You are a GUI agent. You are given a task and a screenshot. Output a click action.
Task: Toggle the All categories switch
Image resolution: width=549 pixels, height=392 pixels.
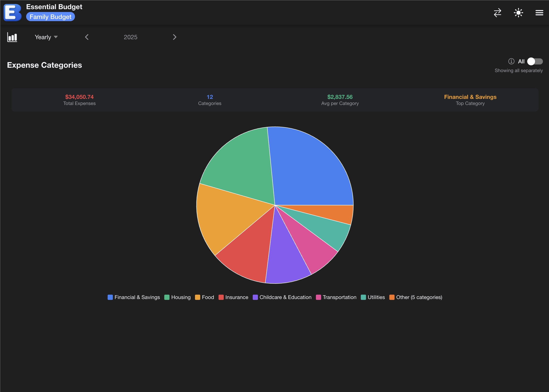point(535,61)
